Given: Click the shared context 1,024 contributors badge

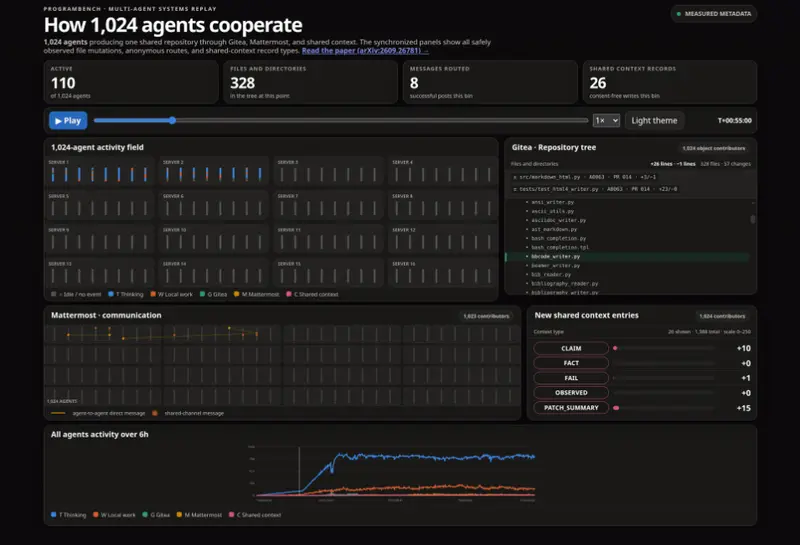Looking at the screenshot, I should 722,316.
